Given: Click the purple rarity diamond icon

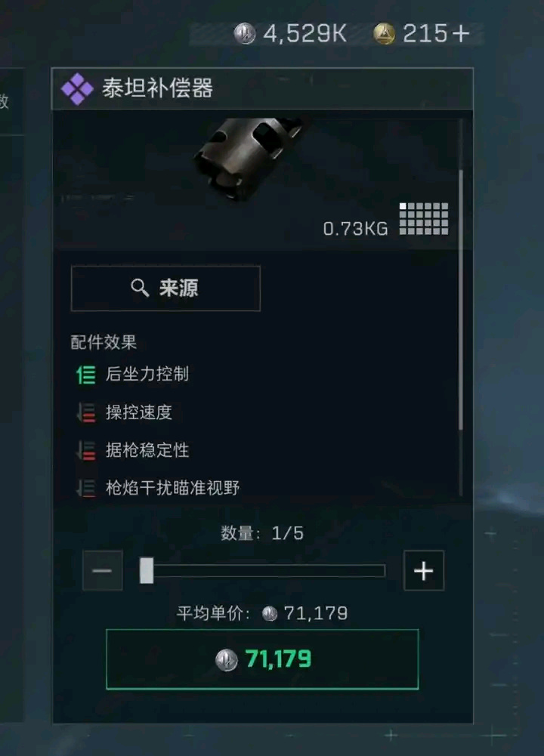Looking at the screenshot, I should 77,88.
